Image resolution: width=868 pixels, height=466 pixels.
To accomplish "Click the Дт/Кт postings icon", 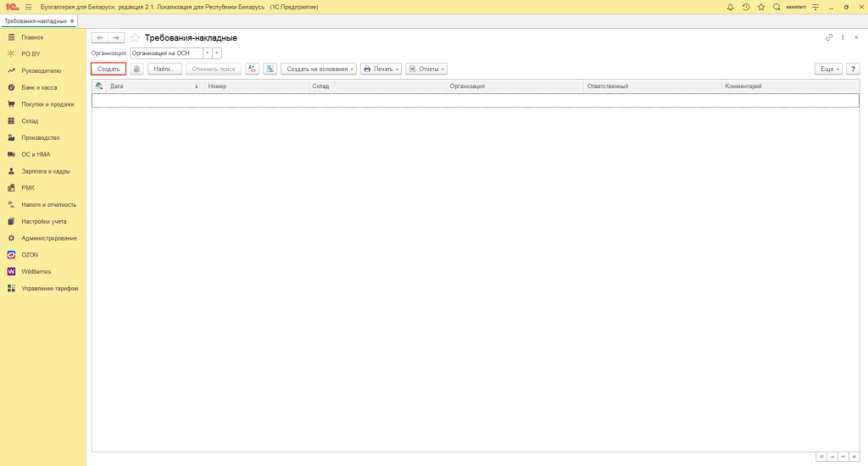I will coord(253,69).
